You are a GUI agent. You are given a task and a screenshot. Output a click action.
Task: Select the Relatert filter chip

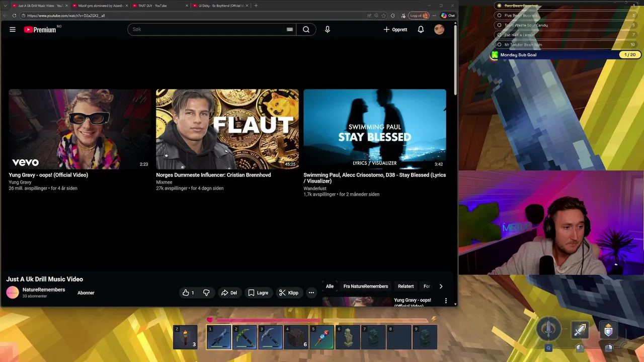(x=406, y=286)
